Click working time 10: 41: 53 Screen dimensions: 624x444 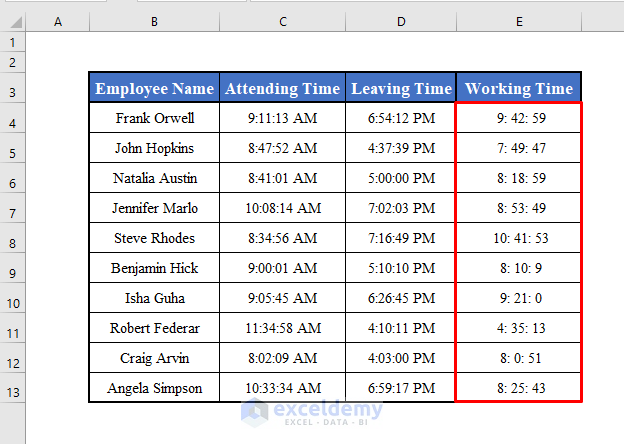[x=519, y=238]
